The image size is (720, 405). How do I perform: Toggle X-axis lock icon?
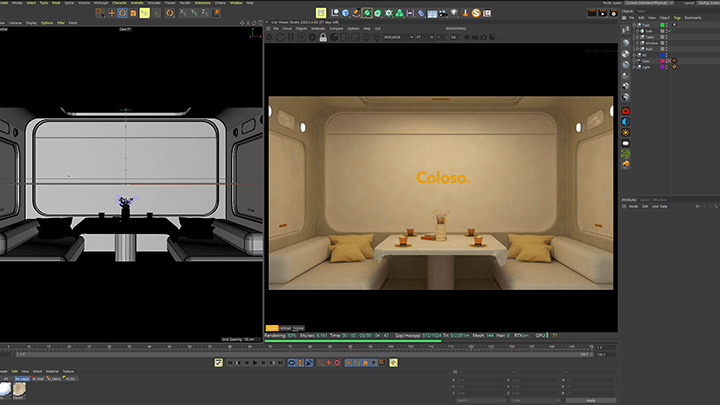pos(183,13)
